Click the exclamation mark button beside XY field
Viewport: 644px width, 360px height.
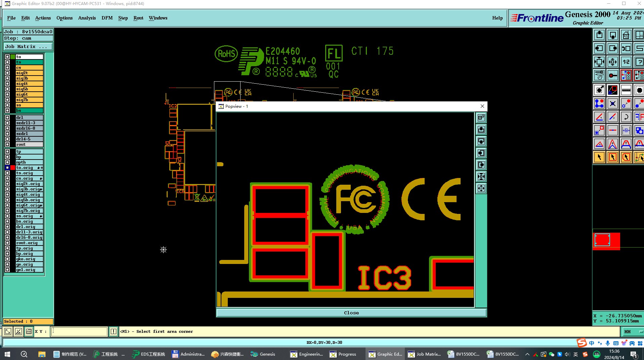click(114, 331)
